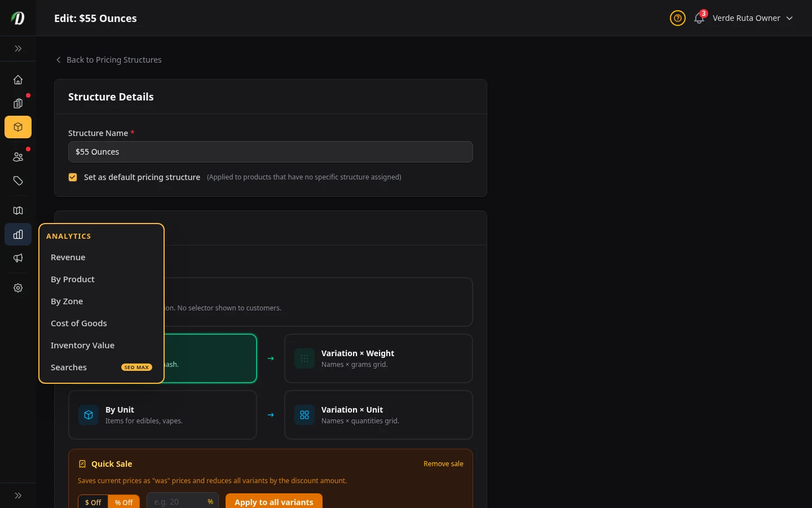812x508 pixels.
Task: Click the help question mark icon
Action: click(x=678, y=18)
